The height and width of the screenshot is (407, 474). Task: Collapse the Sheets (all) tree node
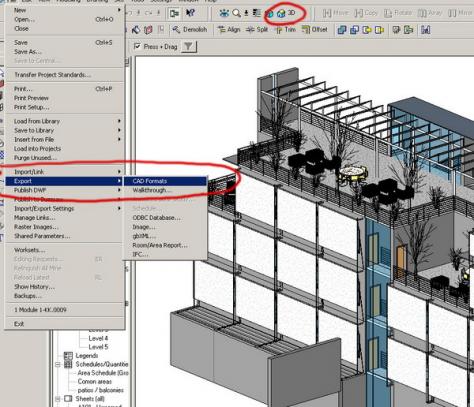tap(57, 399)
